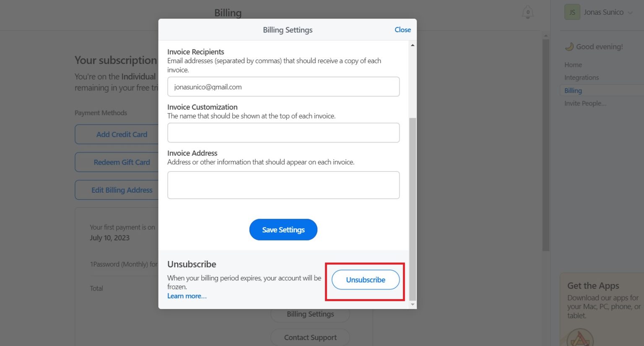Open the Integrations sidebar item
The image size is (644, 346).
(x=582, y=77)
